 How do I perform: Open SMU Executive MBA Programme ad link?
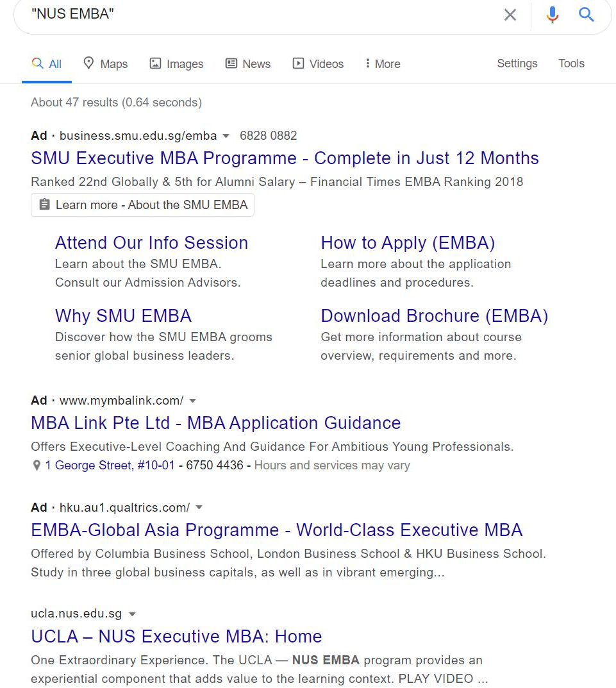click(x=285, y=158)
